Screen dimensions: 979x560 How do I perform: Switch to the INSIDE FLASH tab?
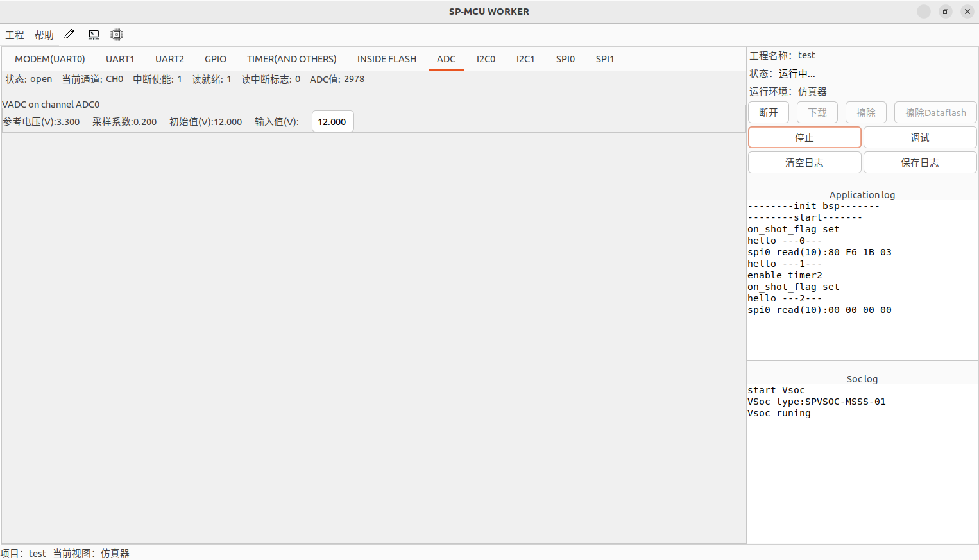(x=386, y=59)
